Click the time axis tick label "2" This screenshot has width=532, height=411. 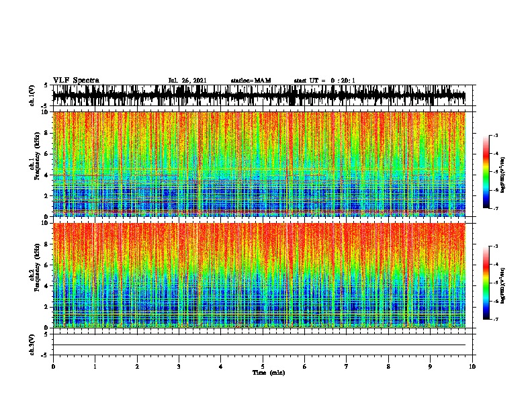[x=137, y=366]
